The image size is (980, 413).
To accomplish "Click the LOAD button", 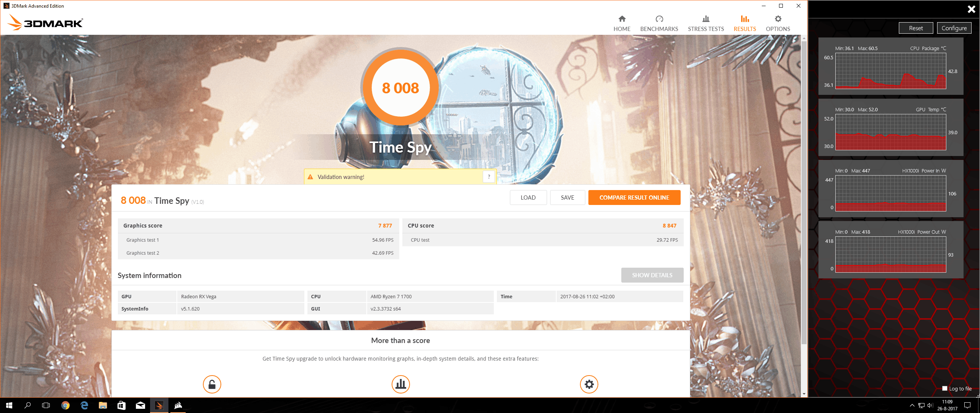I will 528,197.
